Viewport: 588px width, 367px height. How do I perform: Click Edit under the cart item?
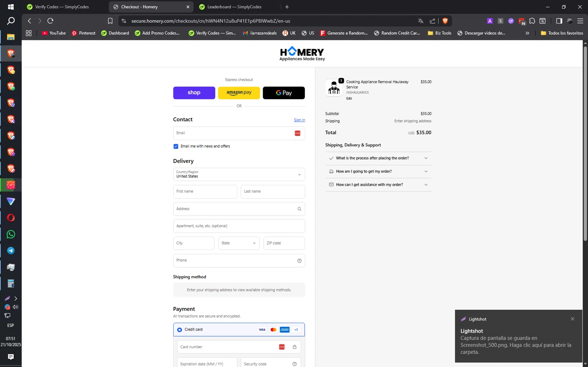point(349,99)
